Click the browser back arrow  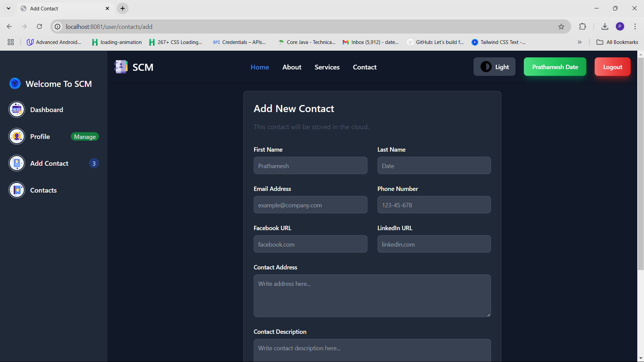9,27
